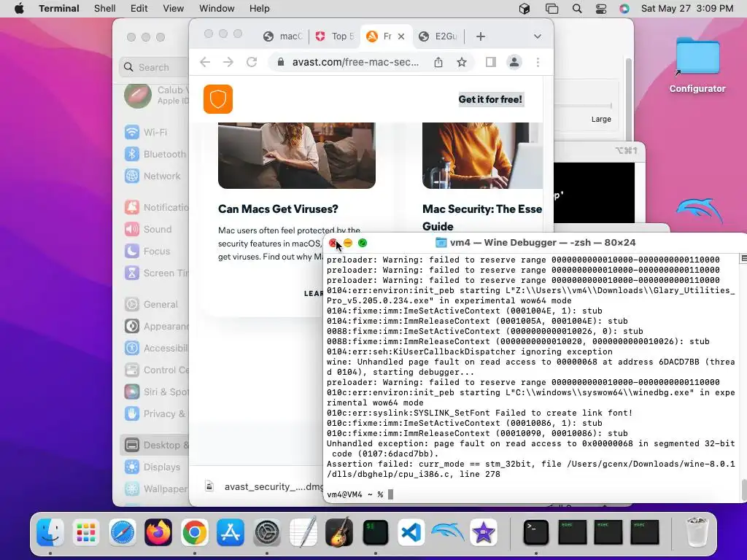Launch Safari from the Dock
The image size is (747, 560).
pyautogui.click(x=123, y=532)
